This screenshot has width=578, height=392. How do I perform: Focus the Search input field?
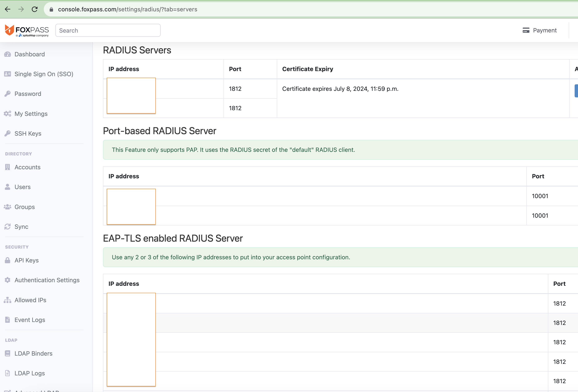[x=108, y=30]
